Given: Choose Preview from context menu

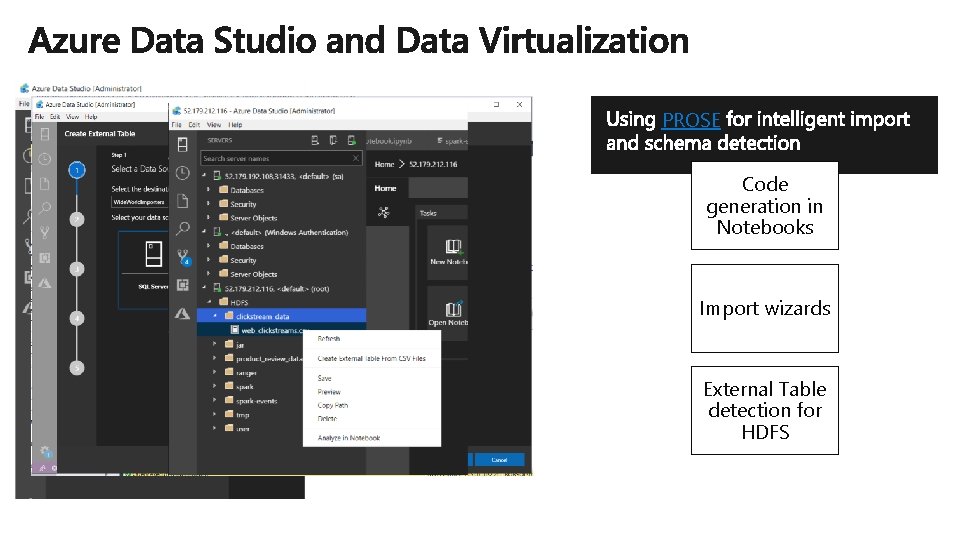Looking at the screenshot, I should [329, 392].
